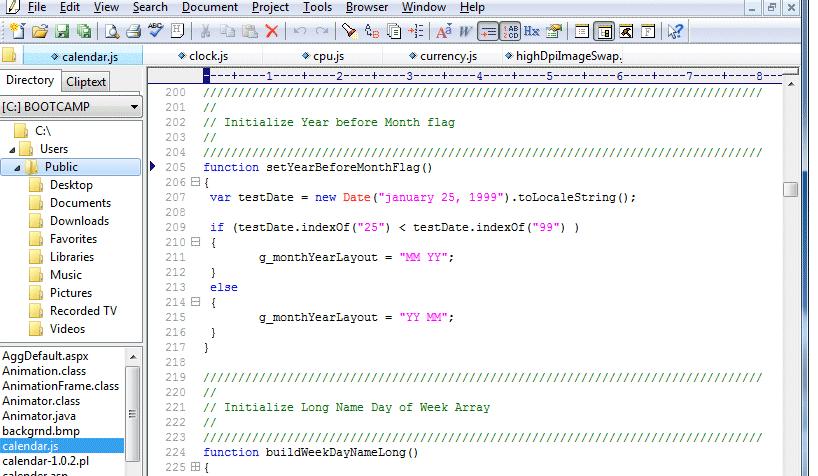Select the Downloads folder in directory tree
This screenshot has width=818, height=476.
pyautogui.click(x=79, y=221)
